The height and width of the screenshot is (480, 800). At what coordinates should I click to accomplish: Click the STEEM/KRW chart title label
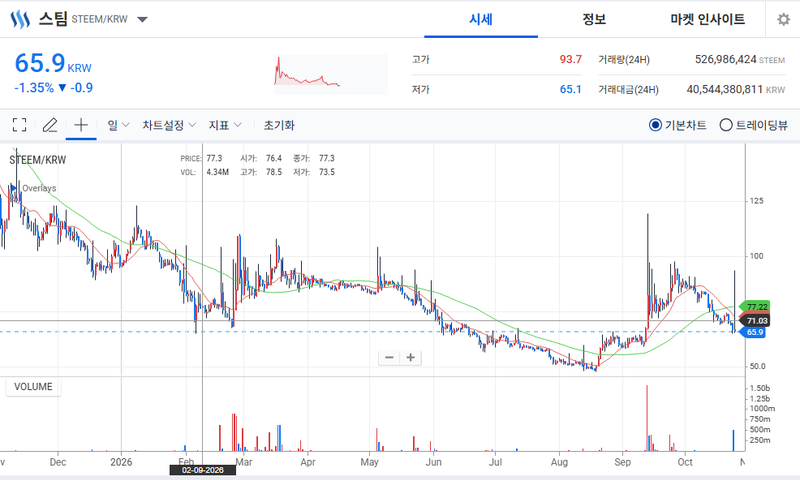[x=38, y=160]
